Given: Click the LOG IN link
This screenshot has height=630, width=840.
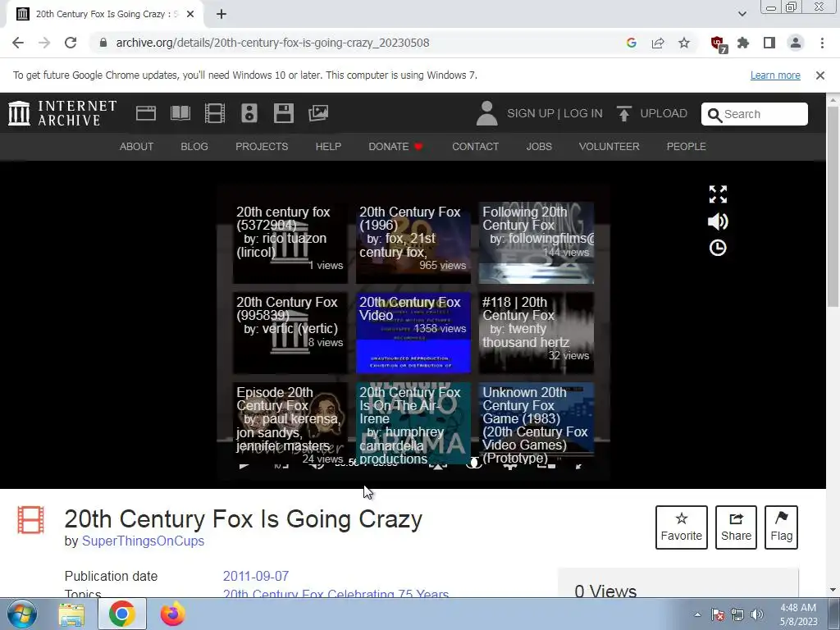Looking at the screenshot, I should (x=583, y=113).
